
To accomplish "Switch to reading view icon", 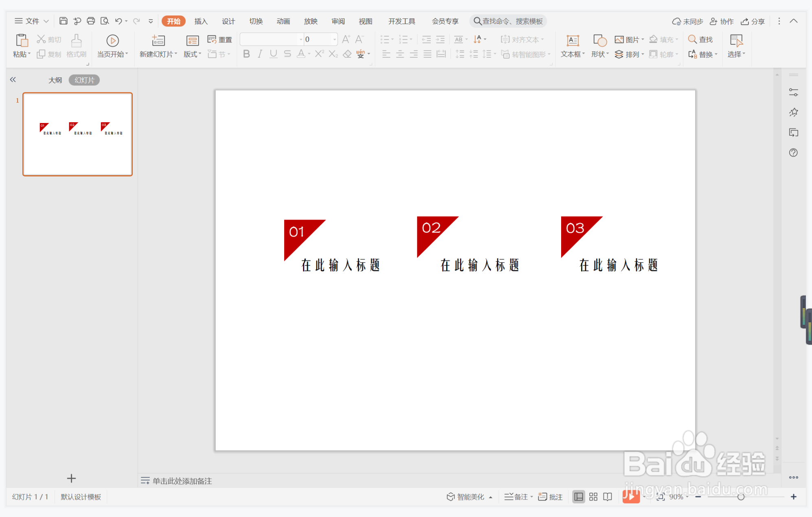I will click(608, 497).
